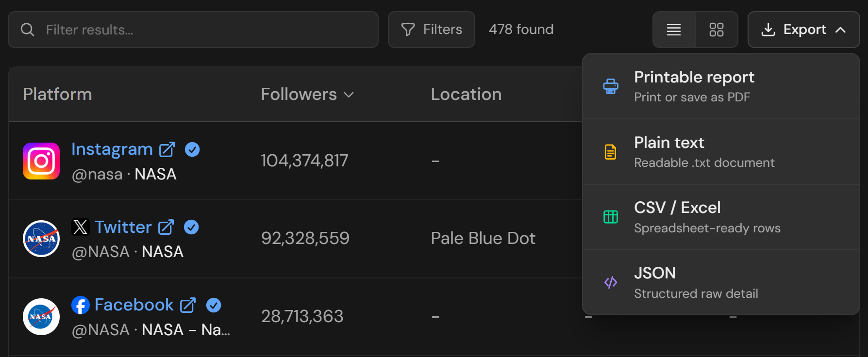Click the Twitter verified badge
Viewport: 868px width, 357px height.
click(x=191, y=227)
